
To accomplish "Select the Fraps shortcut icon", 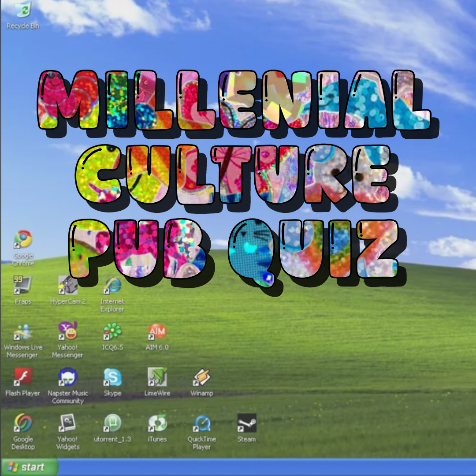I will tap(23, 286).
